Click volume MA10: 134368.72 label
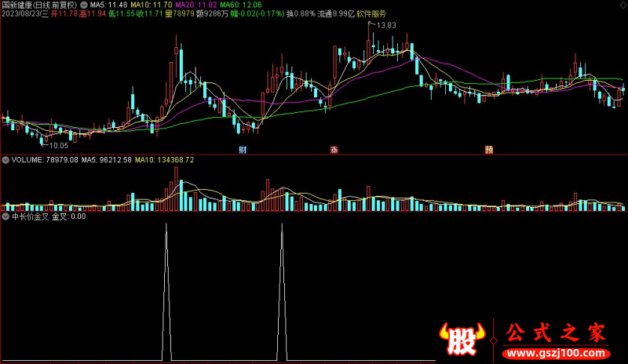Screen dimensions: 628x364 pyautogui.click(x=164, y=160)
